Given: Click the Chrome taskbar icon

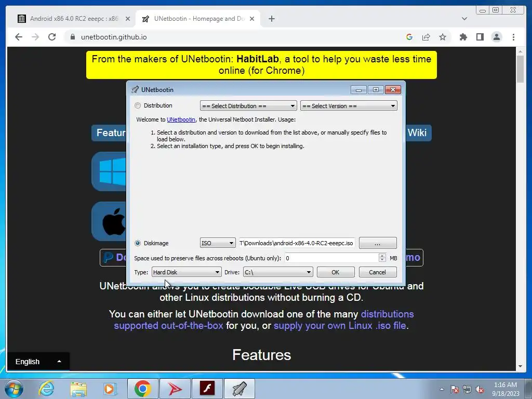Looking at the screenshot, I should pyautogui.click(x=142, y=389).
